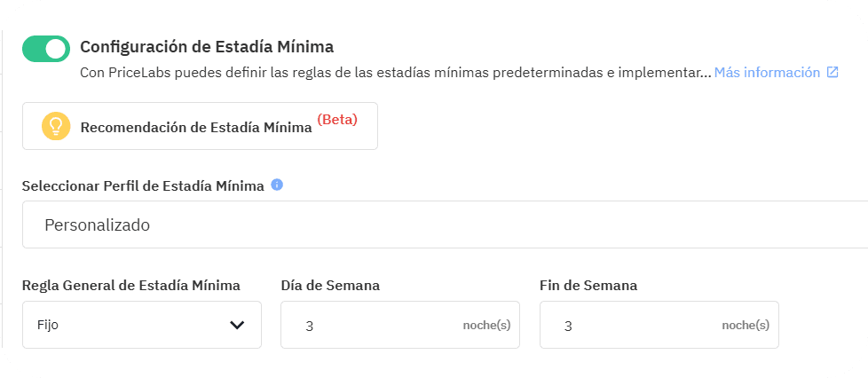Screen dimensions: 868x378
Task: Click Seleccionar Perfil de Estadía Mínima label
Action: click(x=143, y=186)
